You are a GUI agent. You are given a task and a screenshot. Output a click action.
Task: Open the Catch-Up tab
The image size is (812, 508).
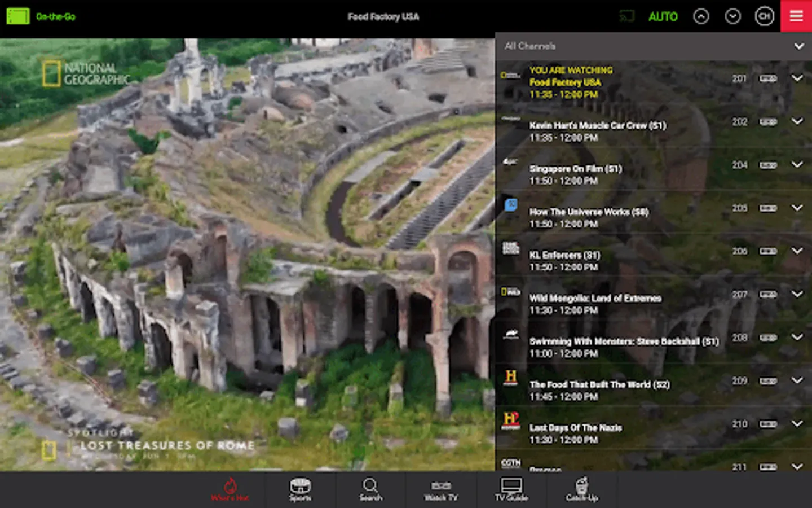pyautogui.click(x=582, y=489)
